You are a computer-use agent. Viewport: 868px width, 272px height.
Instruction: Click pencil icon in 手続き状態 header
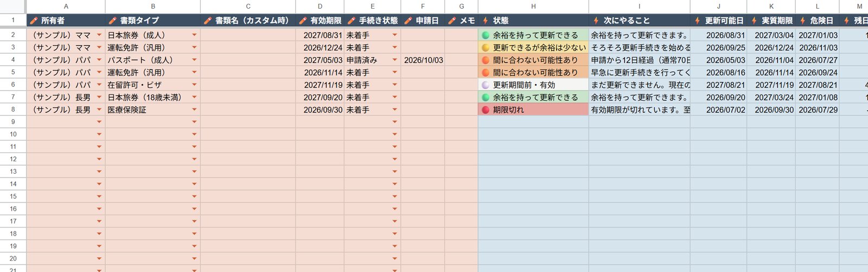point(352,21)
